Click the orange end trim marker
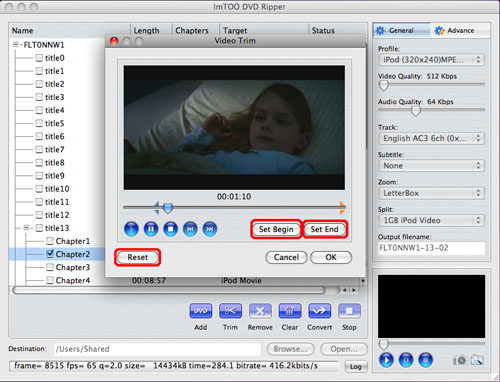This screenshot has width=500, height=382. coord(342,208)
